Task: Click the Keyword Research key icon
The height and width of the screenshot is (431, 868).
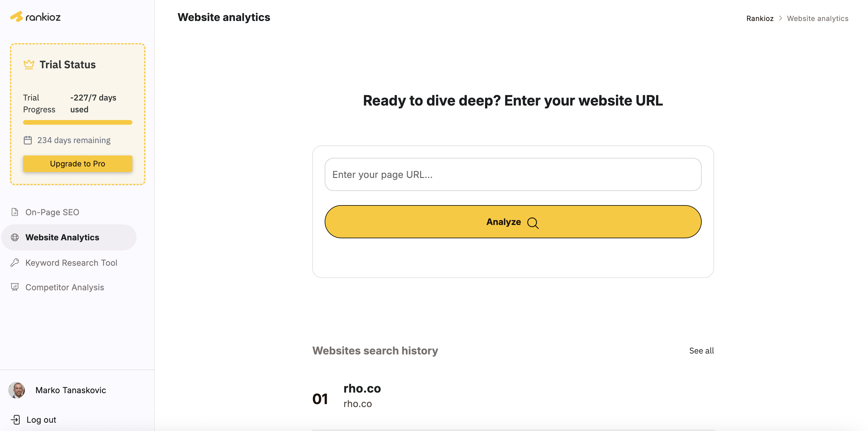Action: [x=15, y=263]
